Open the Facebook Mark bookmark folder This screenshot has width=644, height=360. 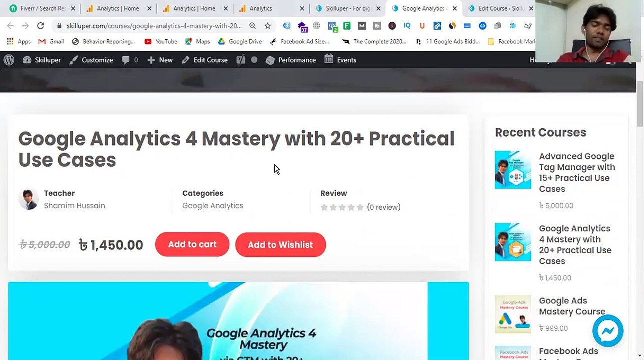511,41
